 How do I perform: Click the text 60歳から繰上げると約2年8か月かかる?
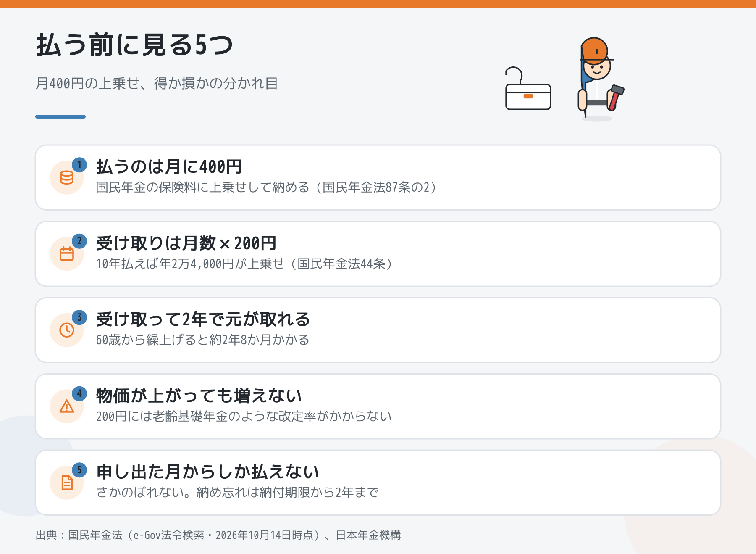coord(203,340)
